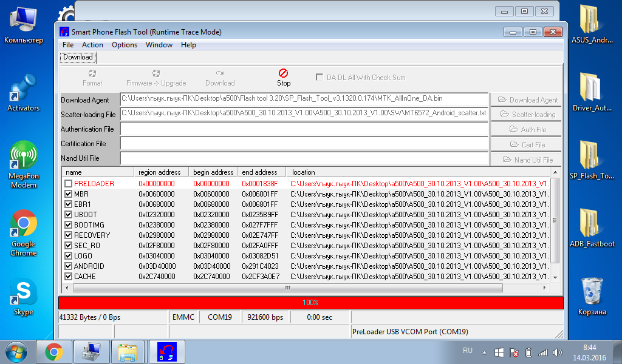Image resolution: width=622 pixels, height=364 pixels.
Task: Open the Options menu
Action: coord(125,45)
